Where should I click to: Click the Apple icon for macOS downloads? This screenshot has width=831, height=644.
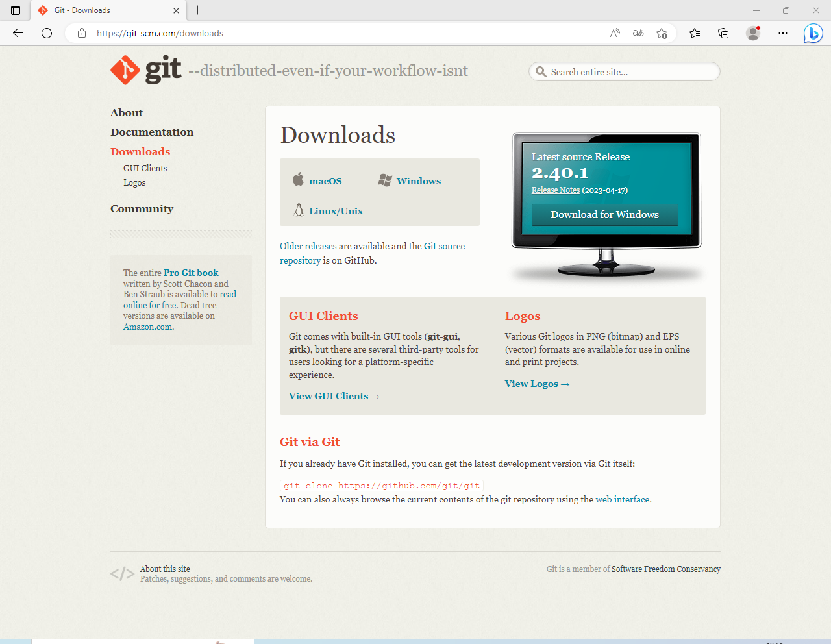click(x=299, y=180)
